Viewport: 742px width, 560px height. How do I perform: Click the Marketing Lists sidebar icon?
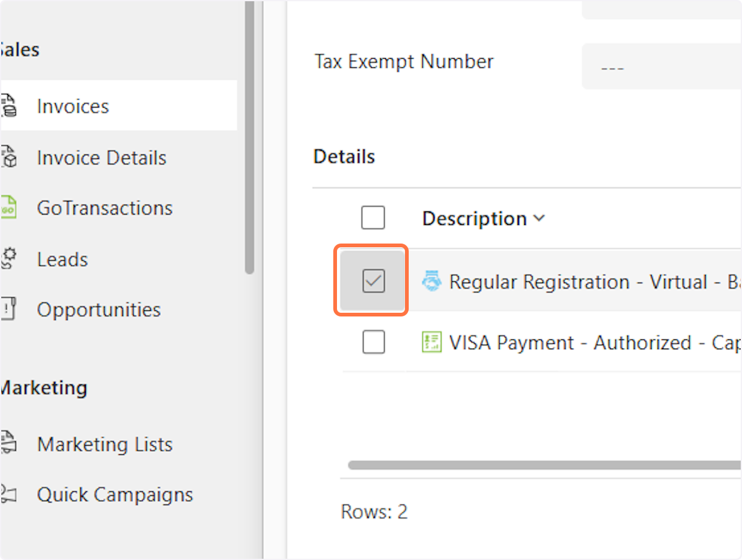(x=8, y=443)
